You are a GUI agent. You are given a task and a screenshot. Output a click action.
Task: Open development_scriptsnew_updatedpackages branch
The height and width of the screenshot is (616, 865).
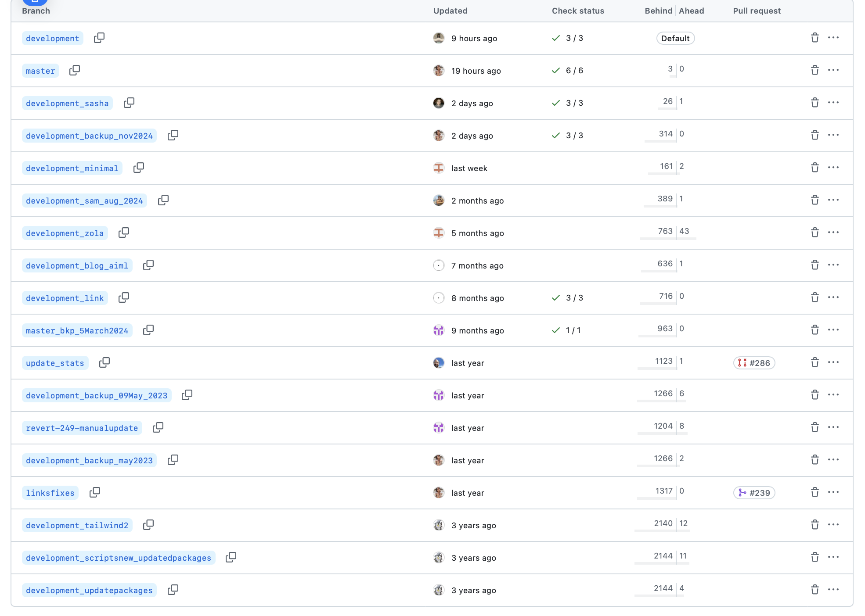(119, 558)
